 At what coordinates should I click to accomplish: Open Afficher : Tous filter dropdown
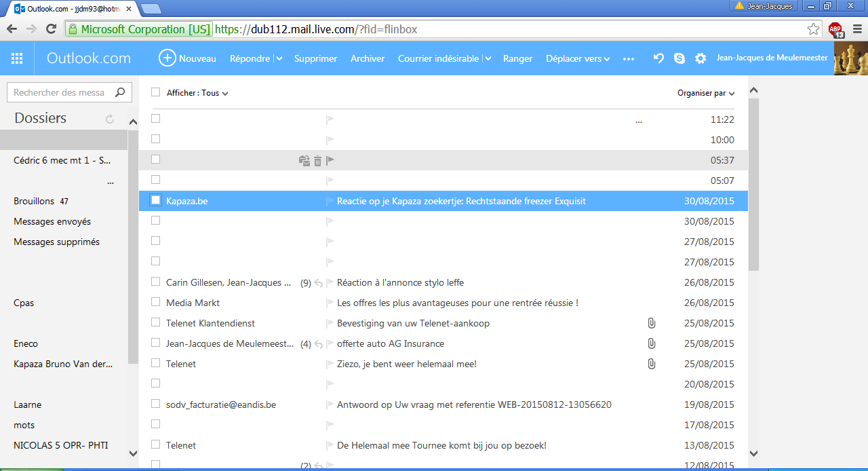(197, 93)
